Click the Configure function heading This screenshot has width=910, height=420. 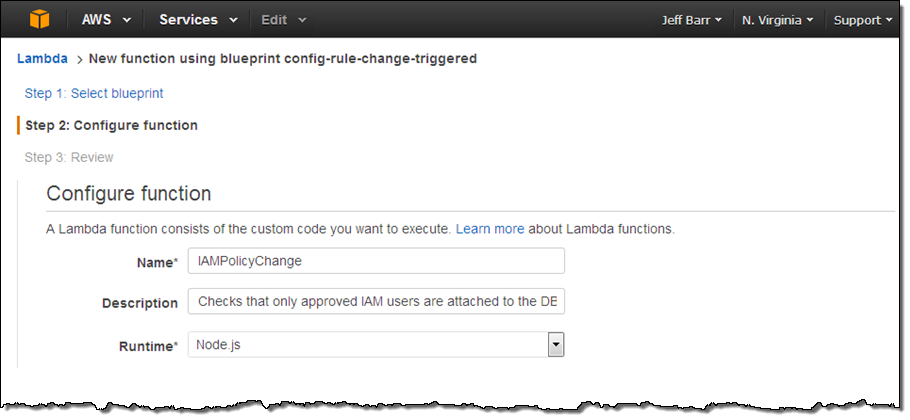click(129, 194)
